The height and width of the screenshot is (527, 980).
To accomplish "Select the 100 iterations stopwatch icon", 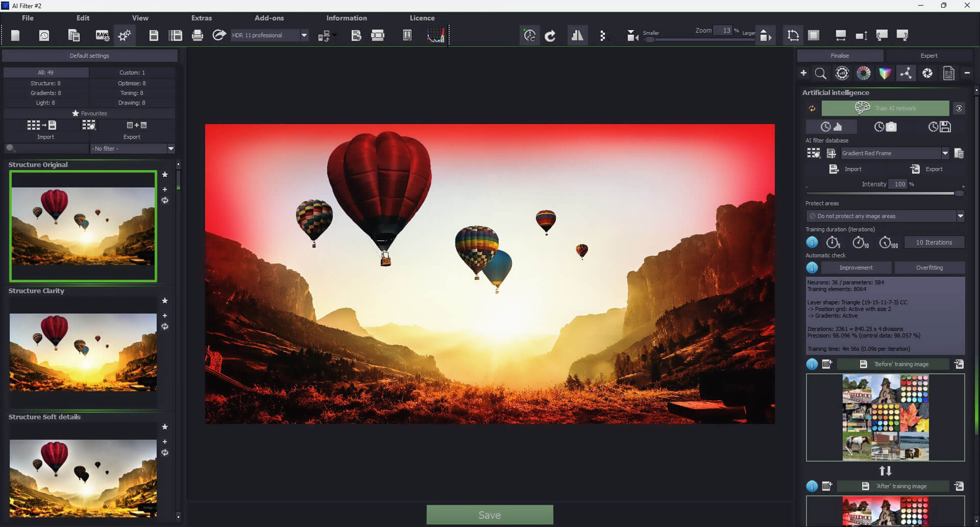I will pos(888,243).
